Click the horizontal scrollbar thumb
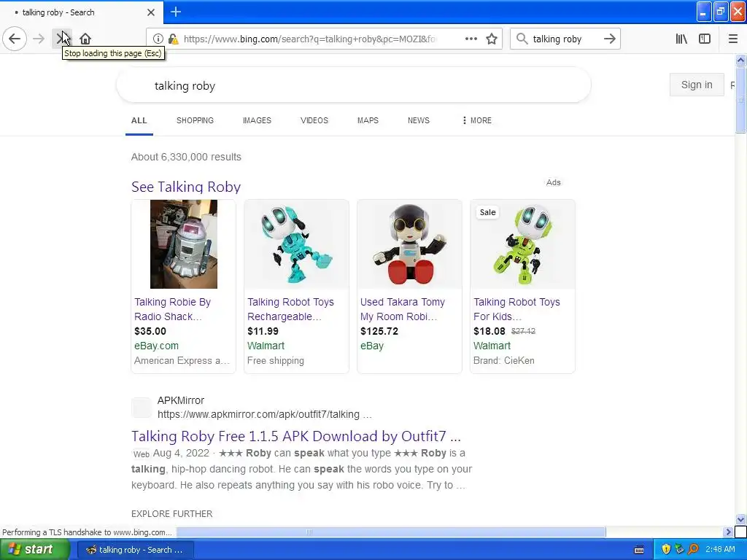Viewport: 747px width, 560px height. [x=391, y=532]
